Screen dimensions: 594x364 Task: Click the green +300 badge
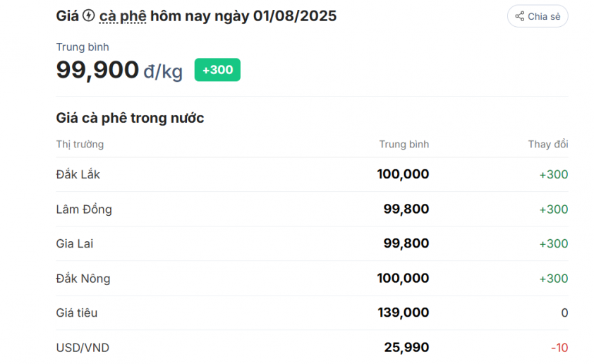pos(217,70)
